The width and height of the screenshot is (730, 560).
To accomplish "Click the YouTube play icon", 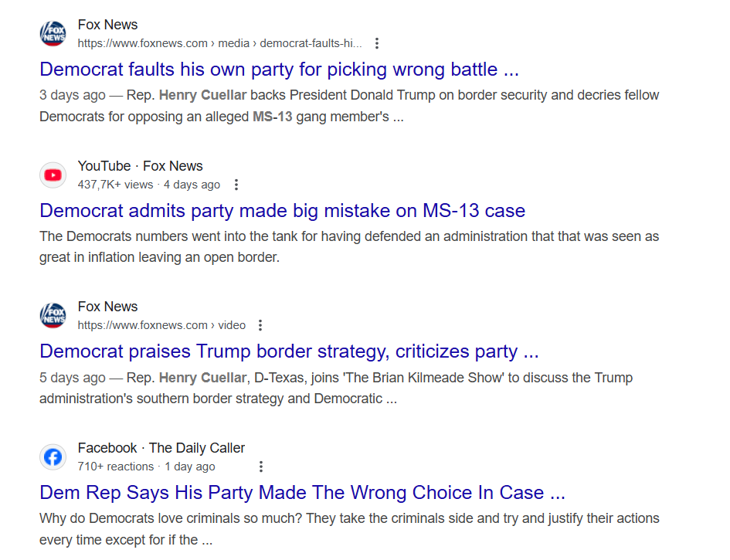I will (53, 175).
